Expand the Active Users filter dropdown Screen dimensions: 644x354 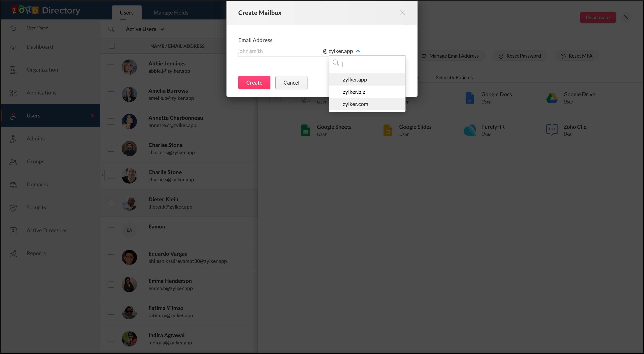pyautogui.click(x=145, y=29)
